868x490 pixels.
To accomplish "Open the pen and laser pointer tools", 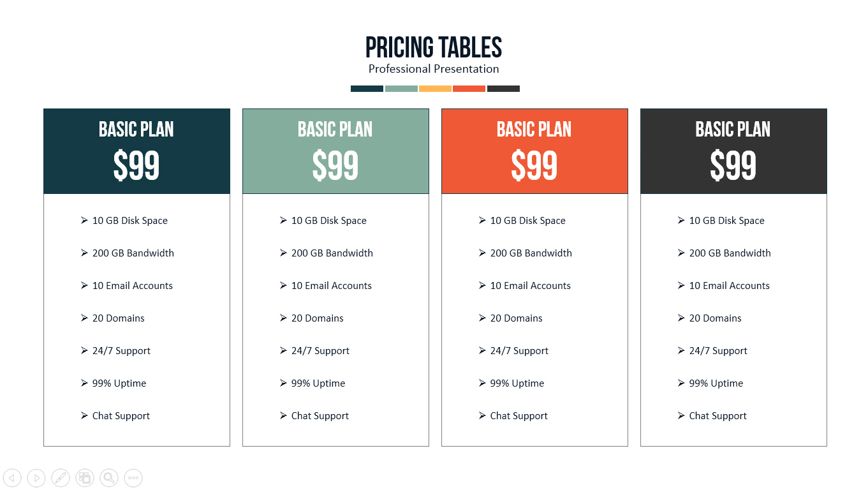I will 61,478.
